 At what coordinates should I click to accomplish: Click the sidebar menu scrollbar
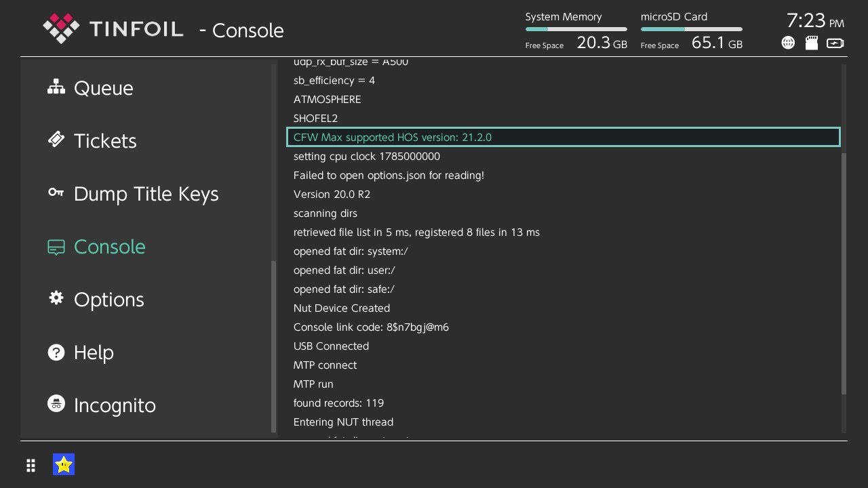[274, 346]
